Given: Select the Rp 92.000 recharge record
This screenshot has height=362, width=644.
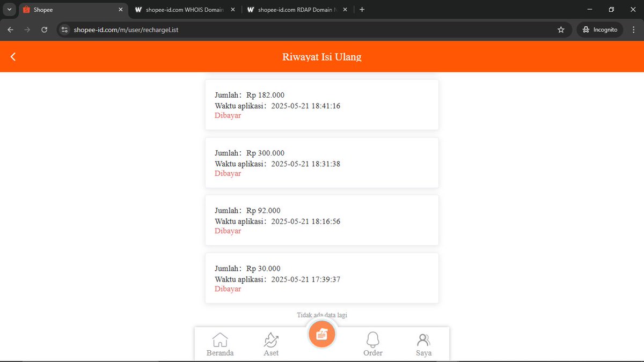Looking at the screenshot, I should (x=322, y=220).
